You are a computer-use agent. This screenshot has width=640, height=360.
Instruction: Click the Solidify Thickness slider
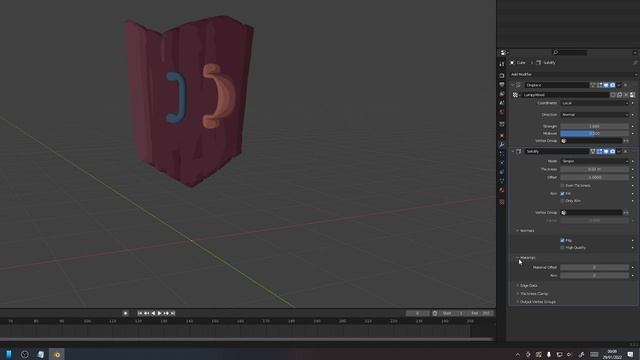pos(594,169)
